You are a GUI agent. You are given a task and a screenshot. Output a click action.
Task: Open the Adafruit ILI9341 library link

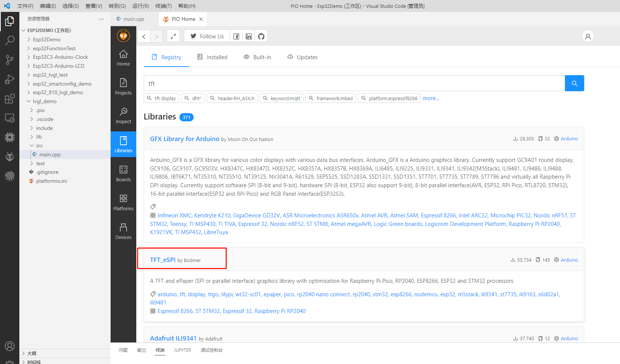[x=173, y=338]
